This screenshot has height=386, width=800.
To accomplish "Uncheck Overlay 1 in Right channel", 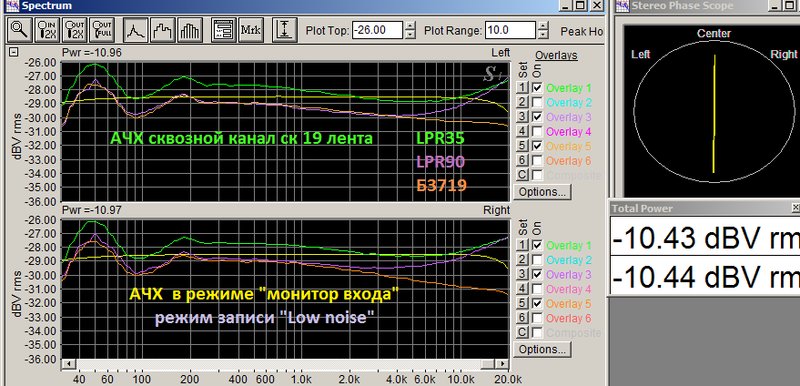I will coord(537,245).
